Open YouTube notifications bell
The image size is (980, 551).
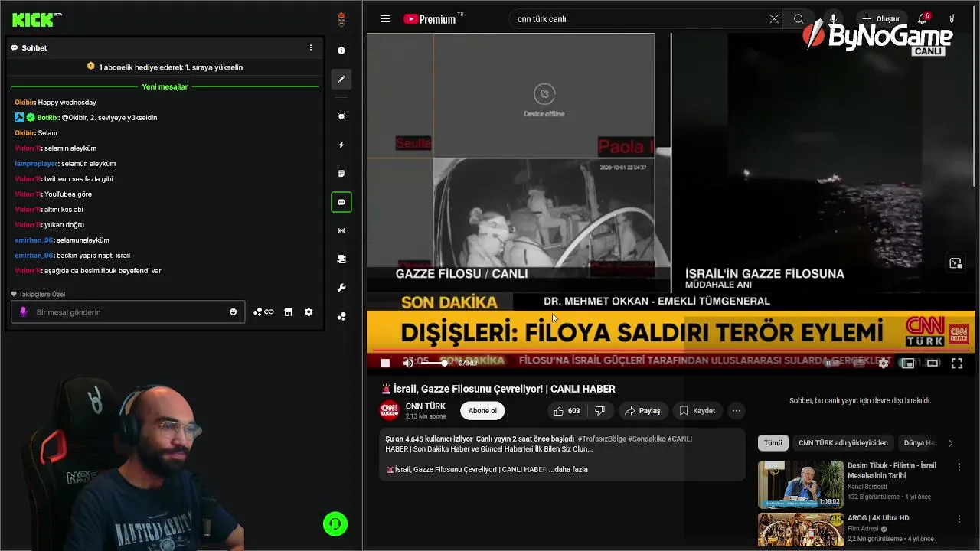tap(923, 19)
